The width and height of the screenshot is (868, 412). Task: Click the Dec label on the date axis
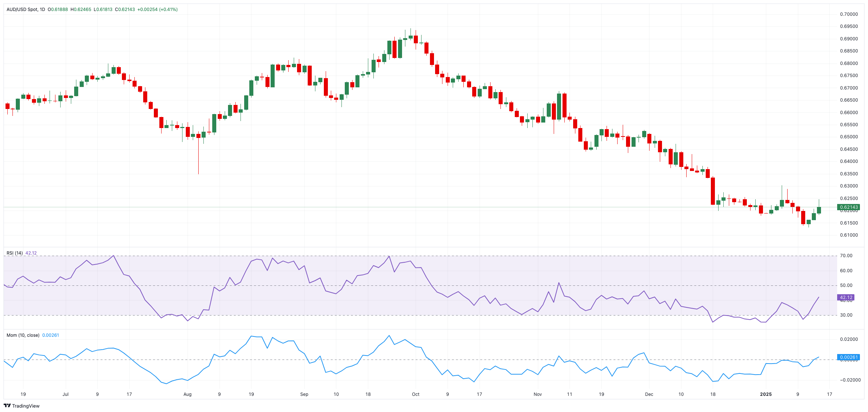[649, 394]
